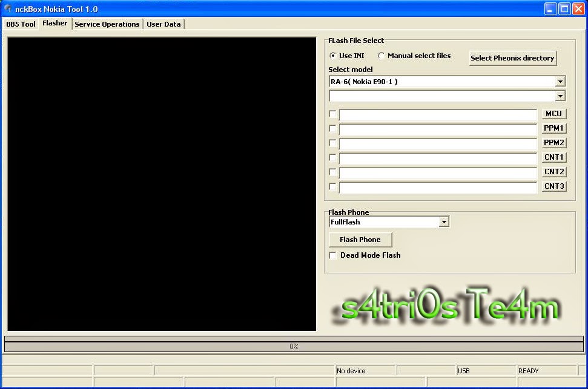
Task: Click the PPM1 browse button
Action: (x=554, y=128)
